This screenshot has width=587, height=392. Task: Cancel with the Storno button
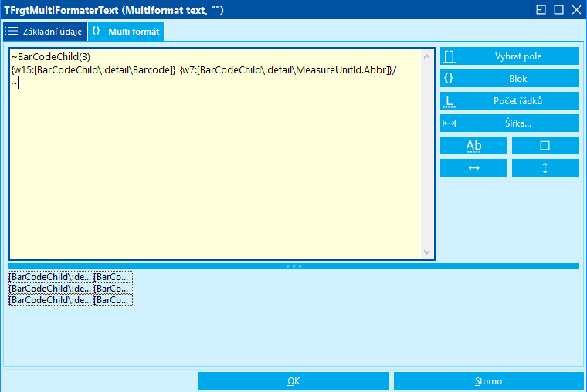489,380
